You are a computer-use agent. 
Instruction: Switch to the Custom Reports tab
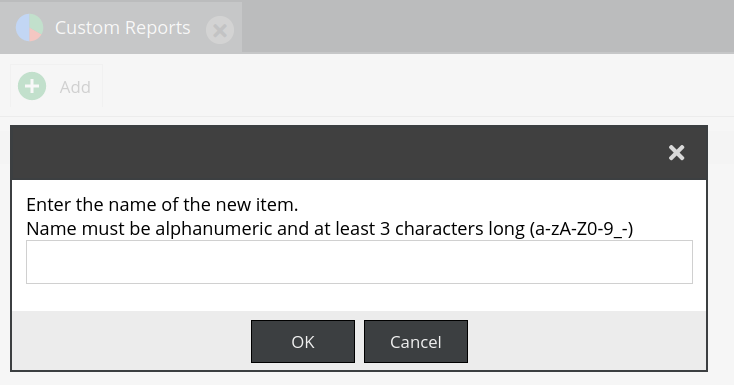pyautogui.click(x=121, y=28)
